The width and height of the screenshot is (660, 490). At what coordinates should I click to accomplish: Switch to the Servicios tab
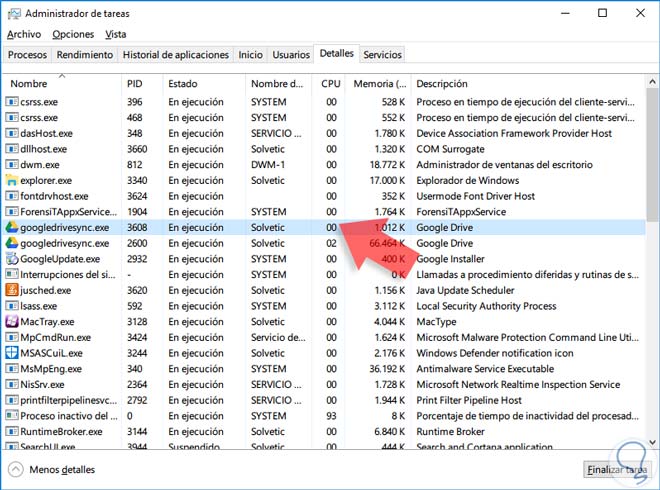pyautogui.click(x=383, y=55)
